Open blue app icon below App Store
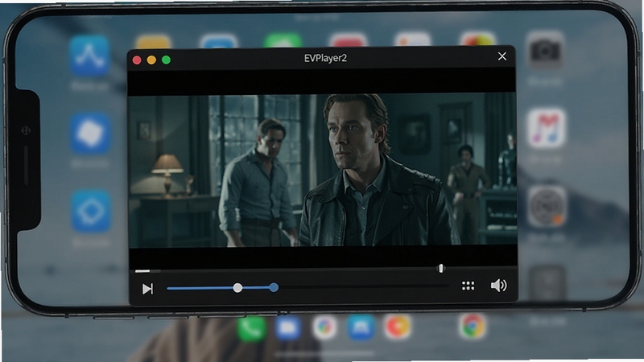This screenshot has width=644, height=362. 90,134
